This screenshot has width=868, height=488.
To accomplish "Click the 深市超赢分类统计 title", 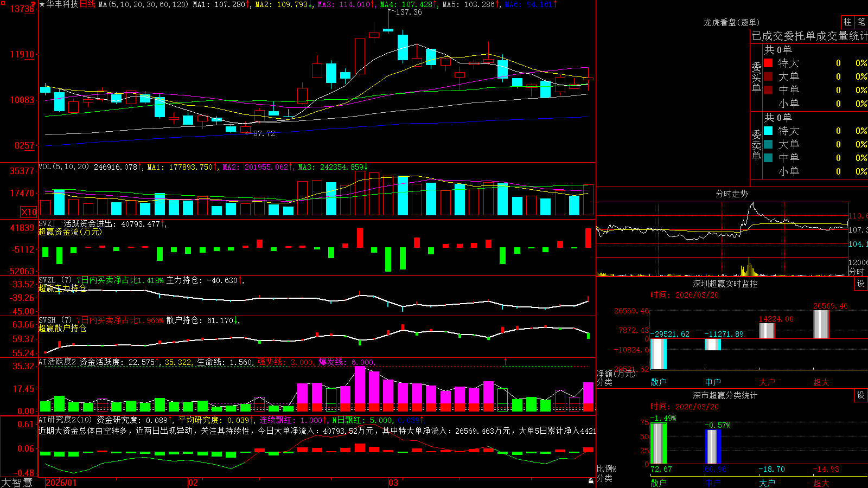I will [x=725, y=395].
